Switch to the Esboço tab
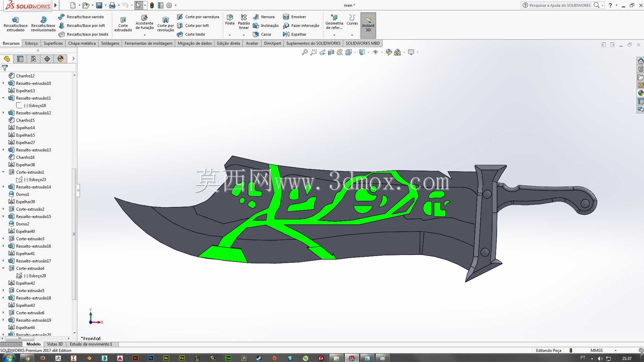Image resolution: width=644 pixels, height=362 pixels. pyautogui.click(x=32, y=43)
